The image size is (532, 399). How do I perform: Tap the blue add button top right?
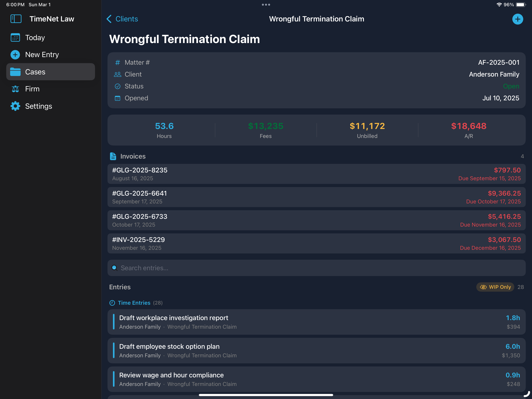pyautogui.click(x=518, y=19)
